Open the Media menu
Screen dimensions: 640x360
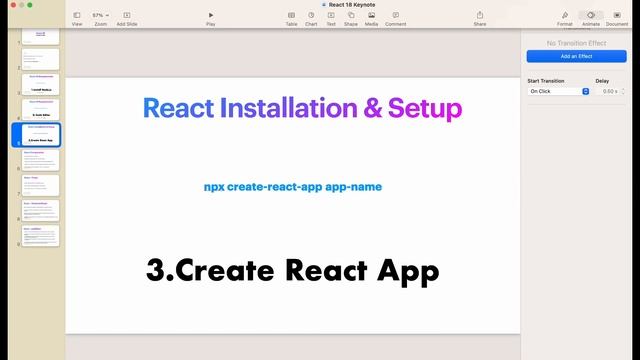371,18
